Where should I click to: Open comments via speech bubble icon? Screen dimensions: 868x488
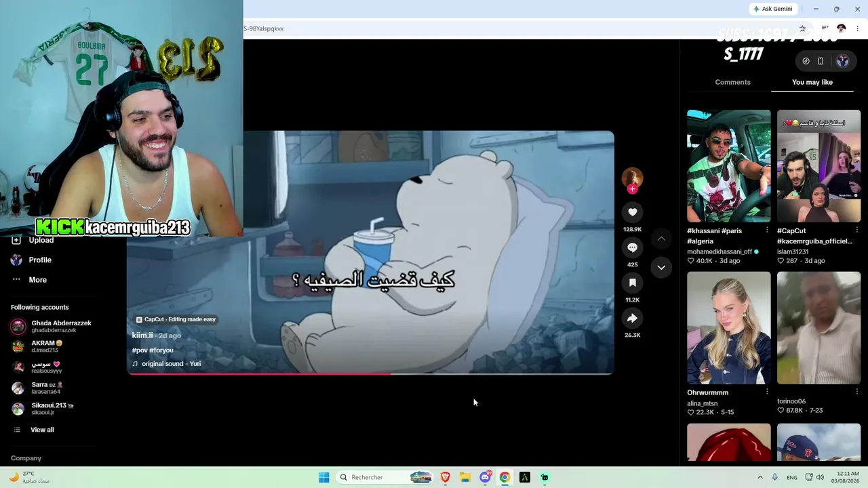click(632, 247)
